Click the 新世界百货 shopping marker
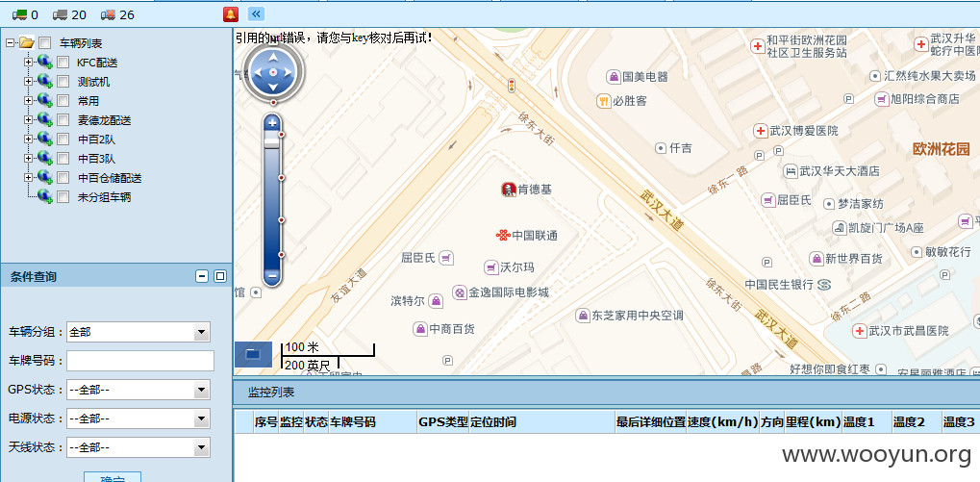Image resolution: width=980 pixels, height=482 pixels. [817, 258]
